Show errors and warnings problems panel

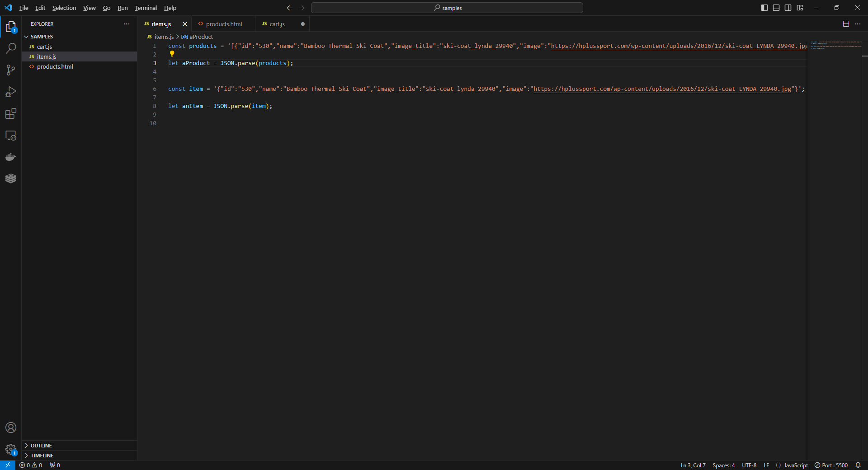31,465
